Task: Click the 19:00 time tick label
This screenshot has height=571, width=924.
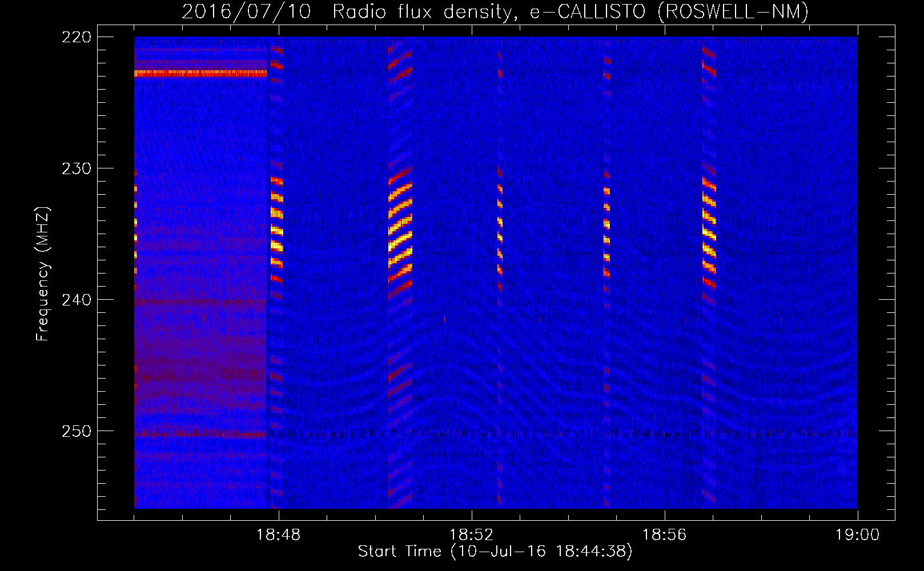Action: point(857,535)
